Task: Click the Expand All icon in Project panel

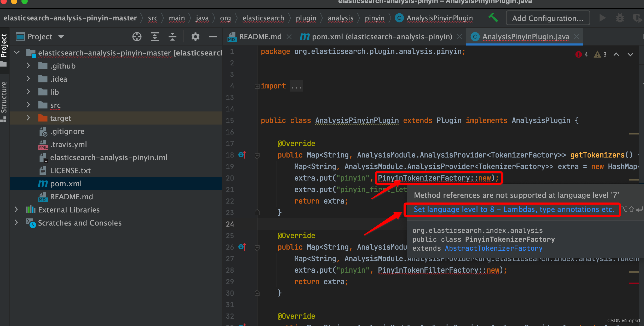Action: (155, 37)
